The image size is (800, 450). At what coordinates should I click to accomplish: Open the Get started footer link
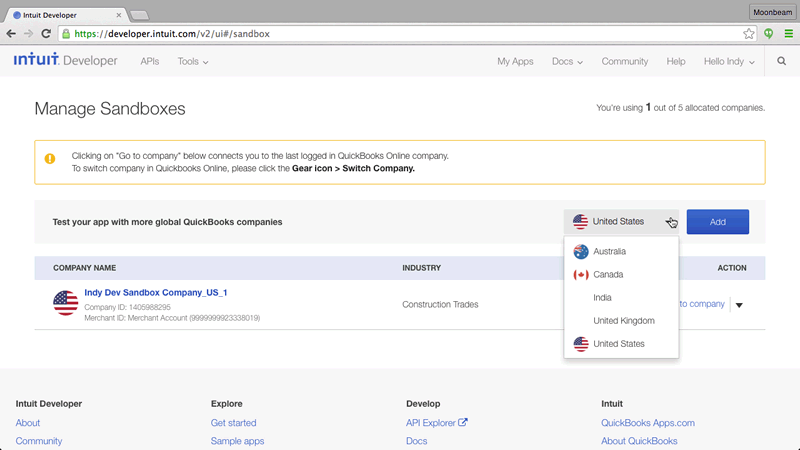(233, 422)
